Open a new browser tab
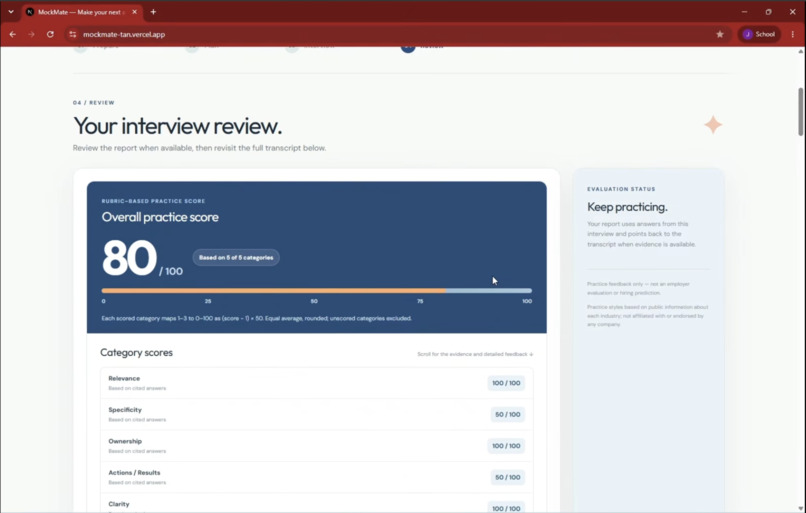Screen dimensions: 806x513 coord(153,12)
